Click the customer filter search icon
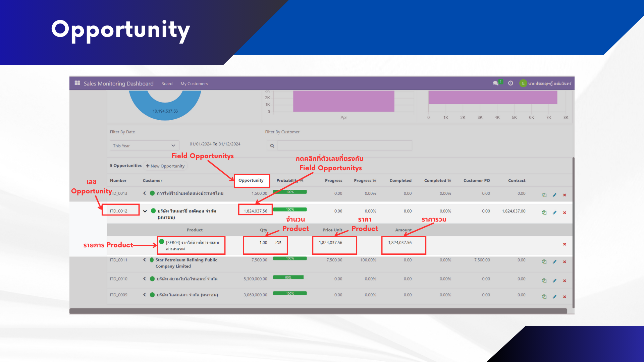This screenshot has width=644, height=362. (x=272, y=146)
